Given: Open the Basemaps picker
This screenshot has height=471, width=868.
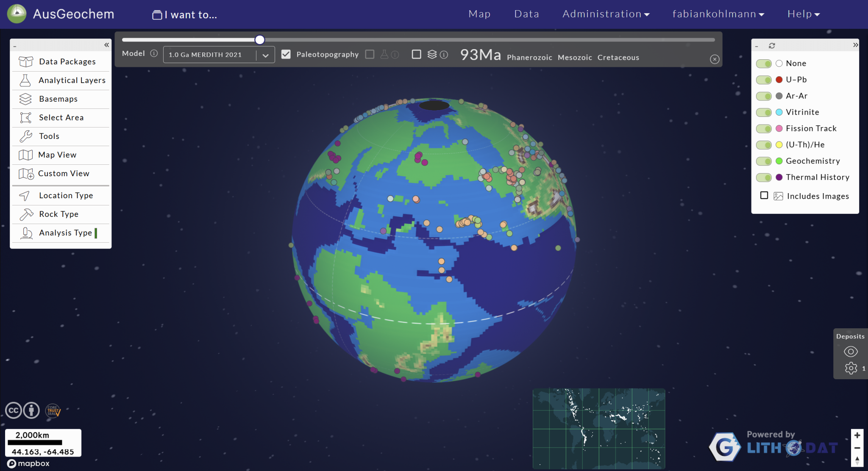Looking at the screenshot, I should pos(58,99).
